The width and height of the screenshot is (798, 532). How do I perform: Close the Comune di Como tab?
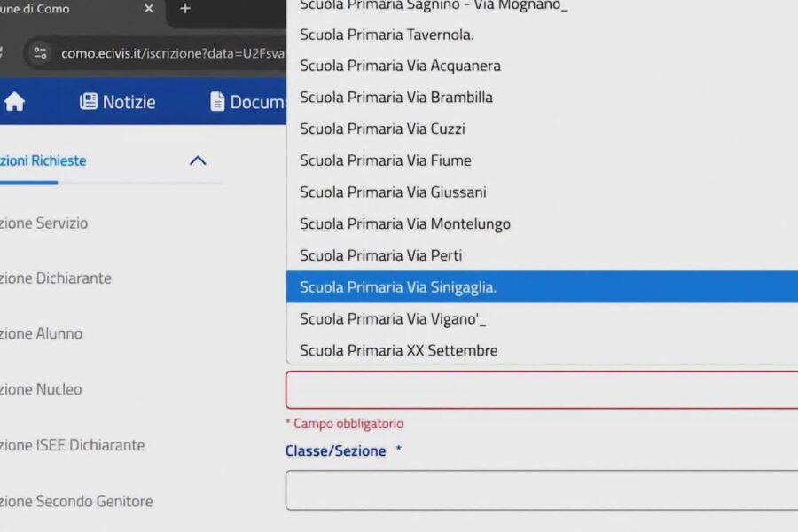149,8
